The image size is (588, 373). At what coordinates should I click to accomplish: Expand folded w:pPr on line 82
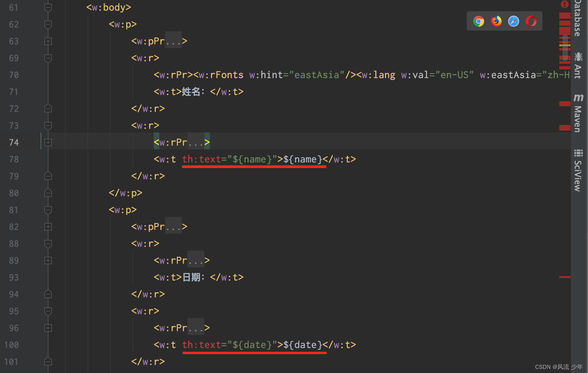coord(48,227)
